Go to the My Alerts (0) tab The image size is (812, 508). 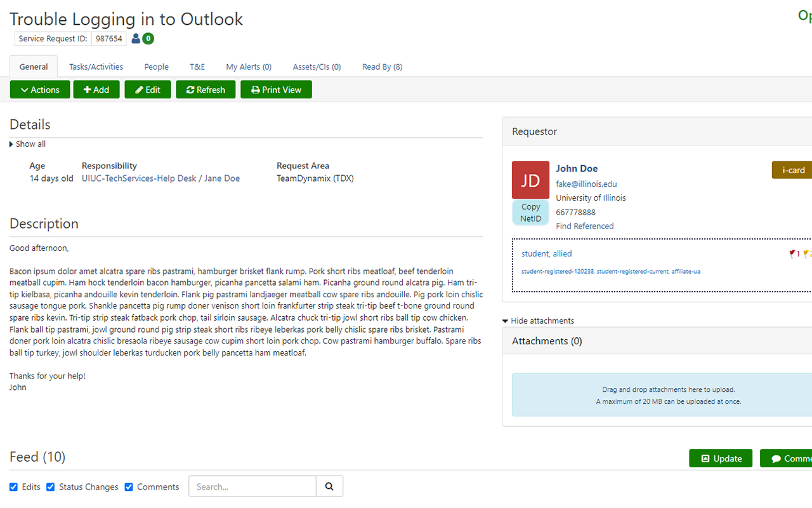(x=249, y=67)
